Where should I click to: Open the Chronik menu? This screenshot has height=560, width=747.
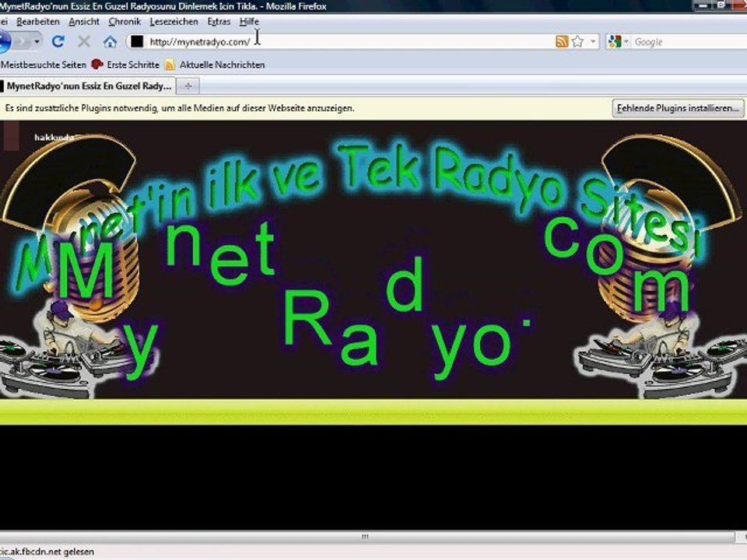[124, 22]
